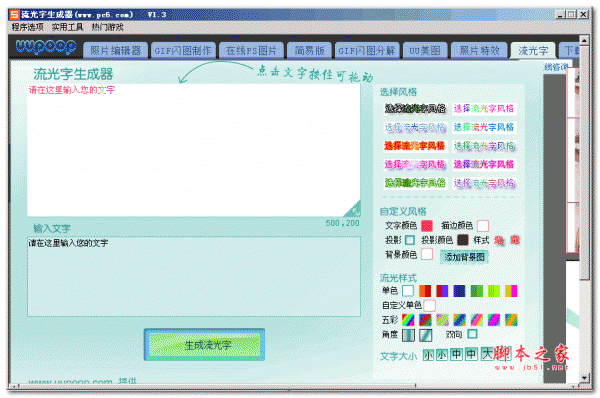Click the 500,200 canvas size label

coord(342,223)
